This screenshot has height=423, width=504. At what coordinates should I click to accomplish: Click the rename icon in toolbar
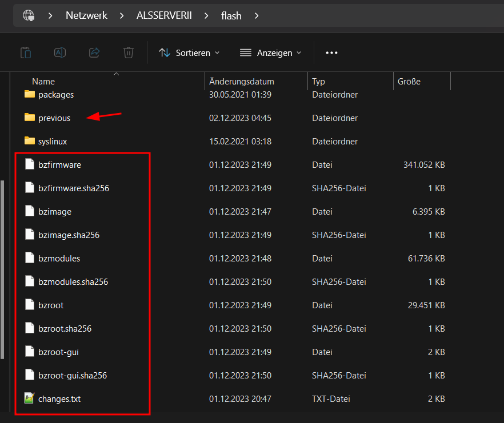60,53
